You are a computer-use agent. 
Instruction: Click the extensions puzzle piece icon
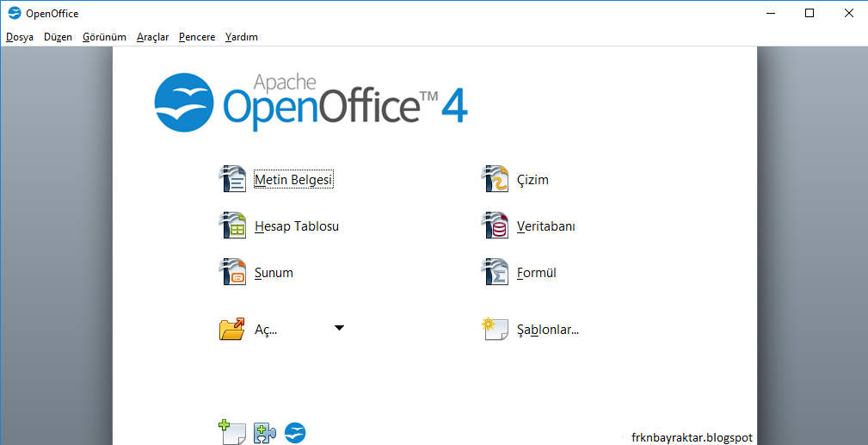click(x=265, y=433)
